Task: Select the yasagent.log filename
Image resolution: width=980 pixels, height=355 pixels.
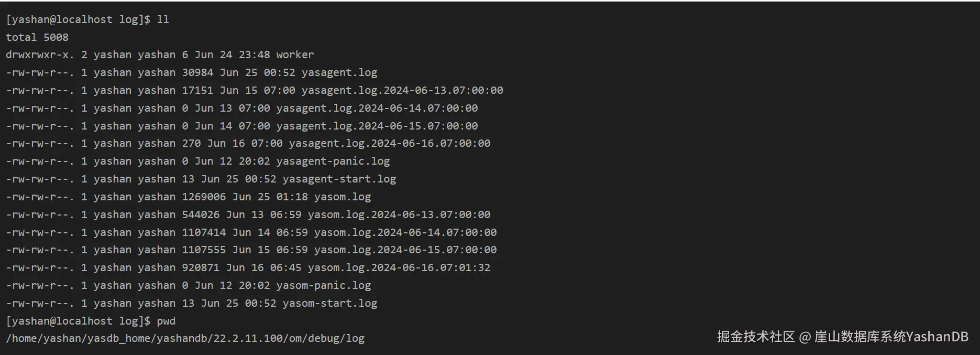Action: 339,72
